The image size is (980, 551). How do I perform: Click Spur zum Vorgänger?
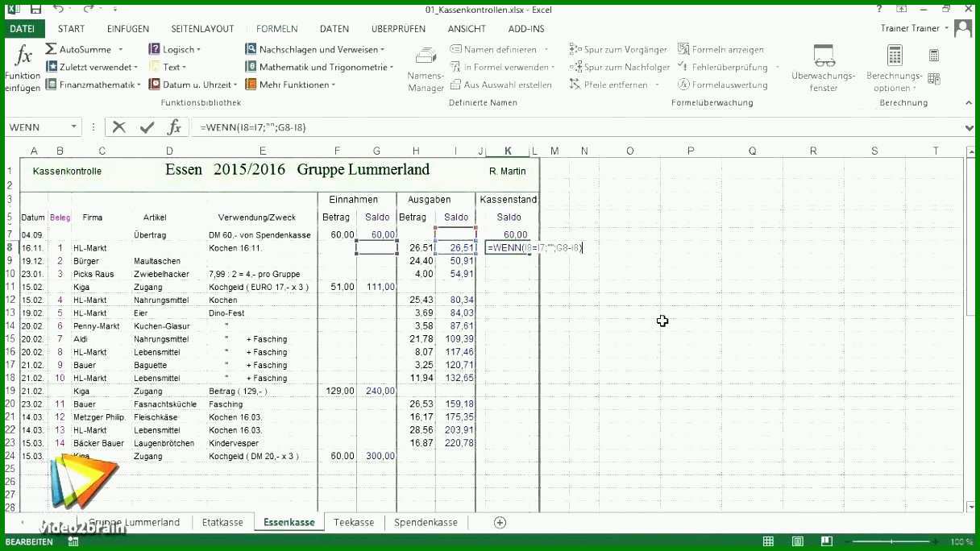point(618,50)
